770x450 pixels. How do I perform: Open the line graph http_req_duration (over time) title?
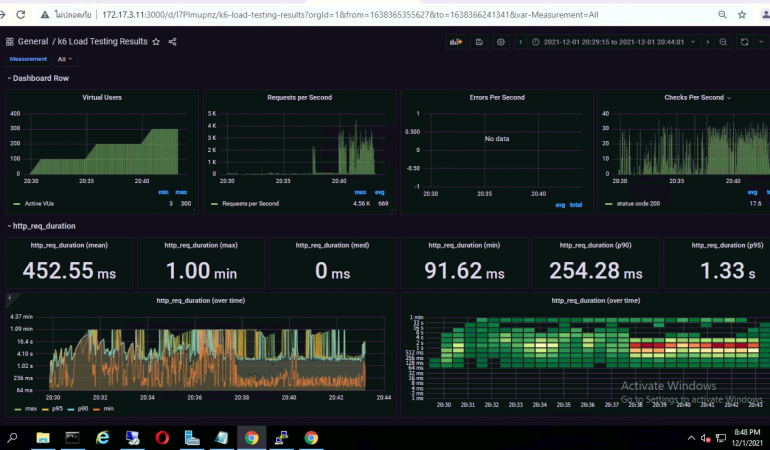coord(201,300)
